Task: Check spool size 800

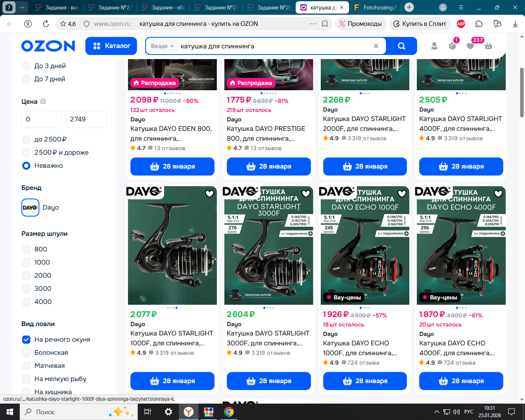Action: pyautogui.click(x=26, y=249)
